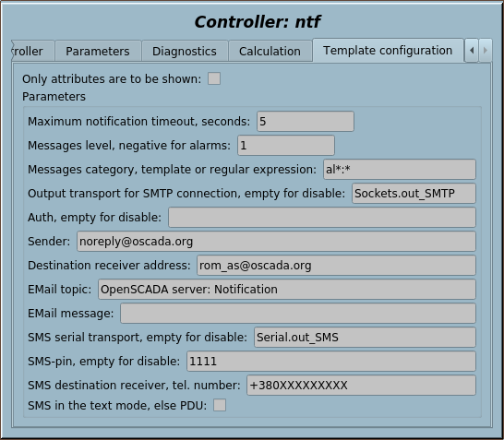The height and width of the screenshot is (440, 504).
Task: Click the Maximum notification timeout field
Action: tap(306, 122)
